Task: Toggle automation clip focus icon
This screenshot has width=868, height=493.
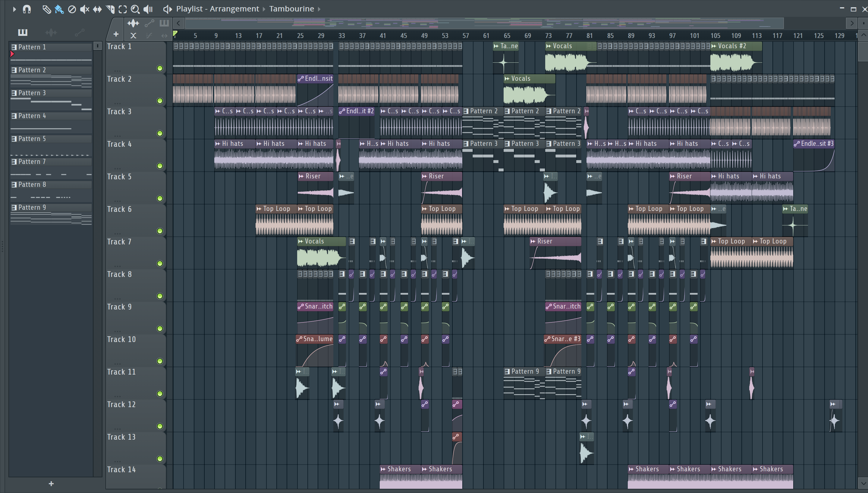Action: pyautogui.click(x=149, y=23)
